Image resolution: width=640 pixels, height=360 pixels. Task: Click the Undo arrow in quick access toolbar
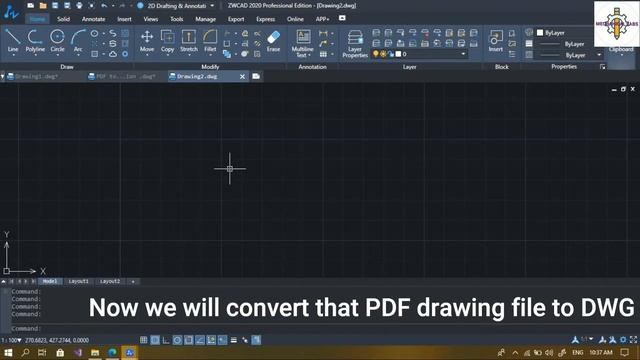[104, 6]
